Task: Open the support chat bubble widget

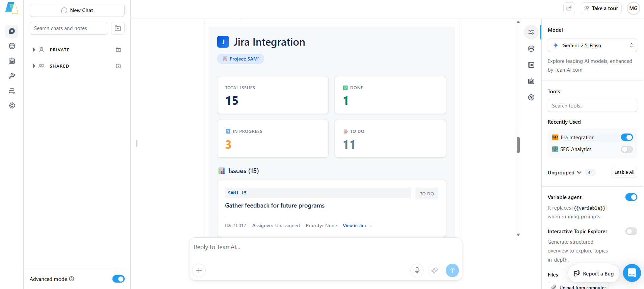Action: [632, 273]
